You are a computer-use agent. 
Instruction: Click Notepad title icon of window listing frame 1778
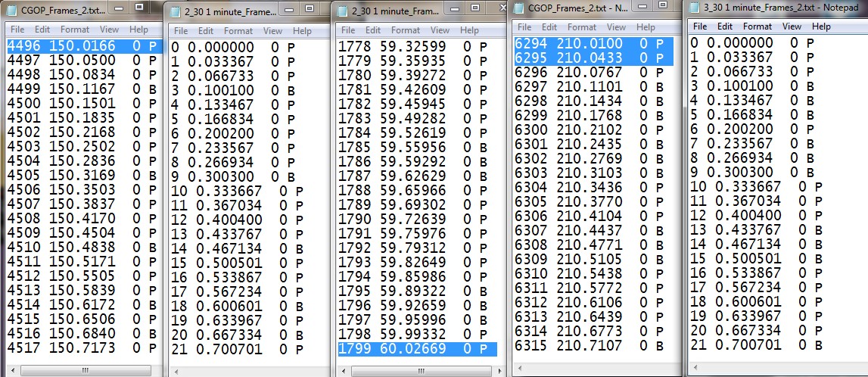[343, 10]
